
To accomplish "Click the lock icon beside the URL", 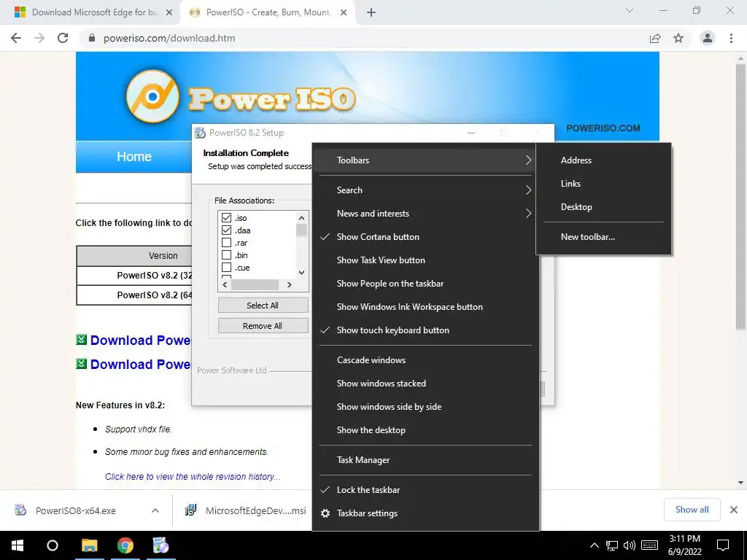I will [x=92, y=38].
